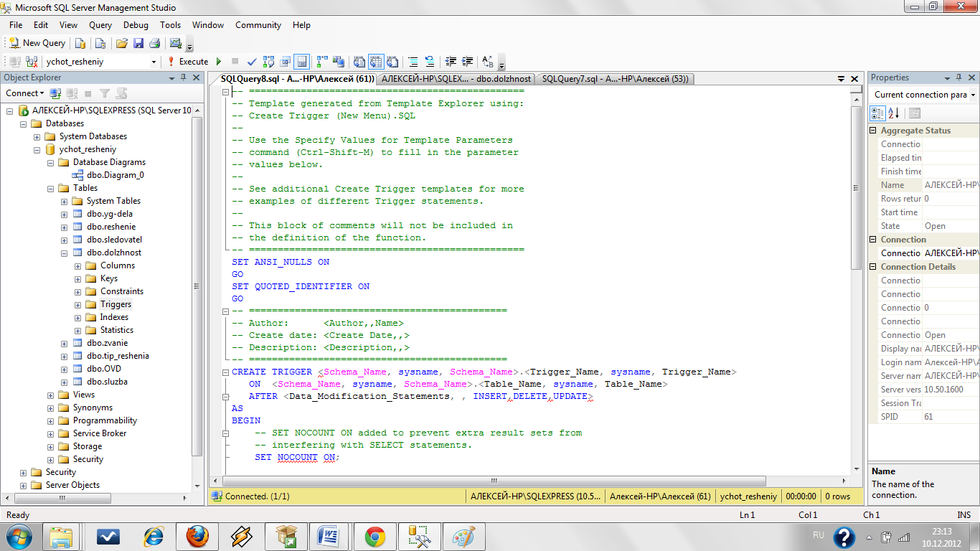Screen dimensions: 980x551
Task: Open the Connect dropdown in Object Explorer
Action: (25, 93)
